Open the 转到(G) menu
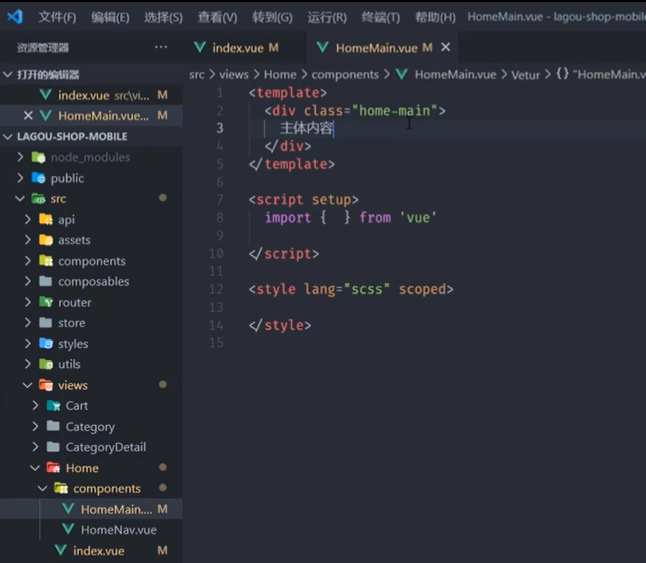Viewport: 646px width, 563px height. pos(272,17)
